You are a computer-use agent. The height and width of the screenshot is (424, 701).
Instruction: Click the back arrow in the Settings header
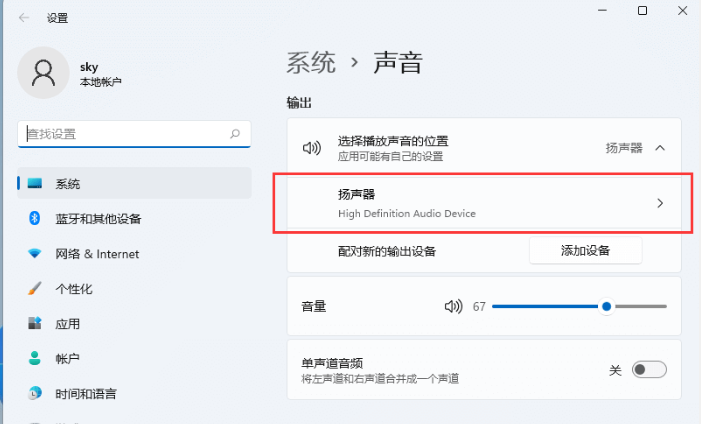tap(24, 18)
